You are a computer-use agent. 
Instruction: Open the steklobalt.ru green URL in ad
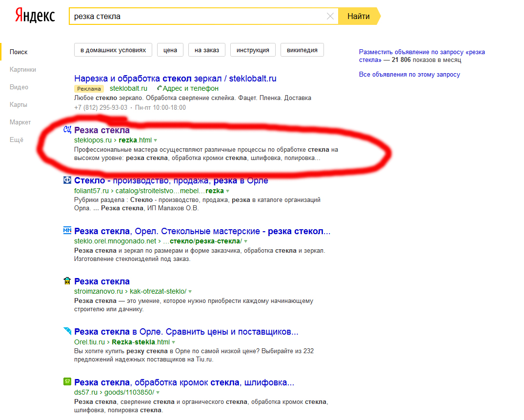pyautogui.click(x=128, y=88)
